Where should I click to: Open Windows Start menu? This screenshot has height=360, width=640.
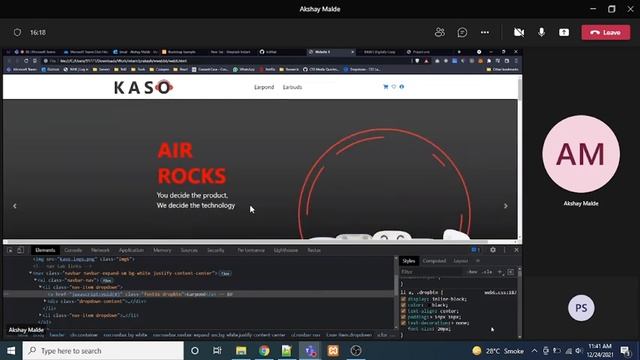click(x=11, y=351)
